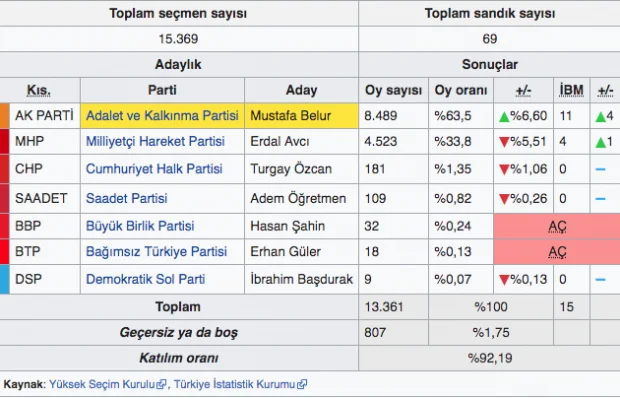Open the Büyük Birlik Partisi link
Image resolution: width=620 pixels, height=398 pixels.
coord(140,226)
